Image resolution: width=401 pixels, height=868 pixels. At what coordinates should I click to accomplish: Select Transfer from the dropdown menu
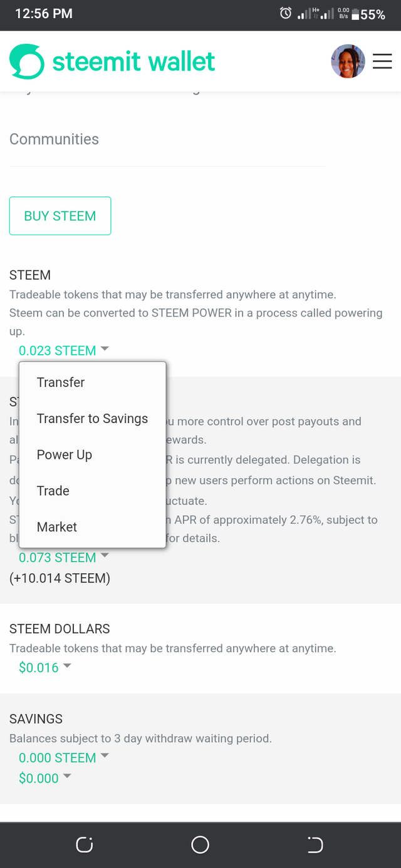61,382
